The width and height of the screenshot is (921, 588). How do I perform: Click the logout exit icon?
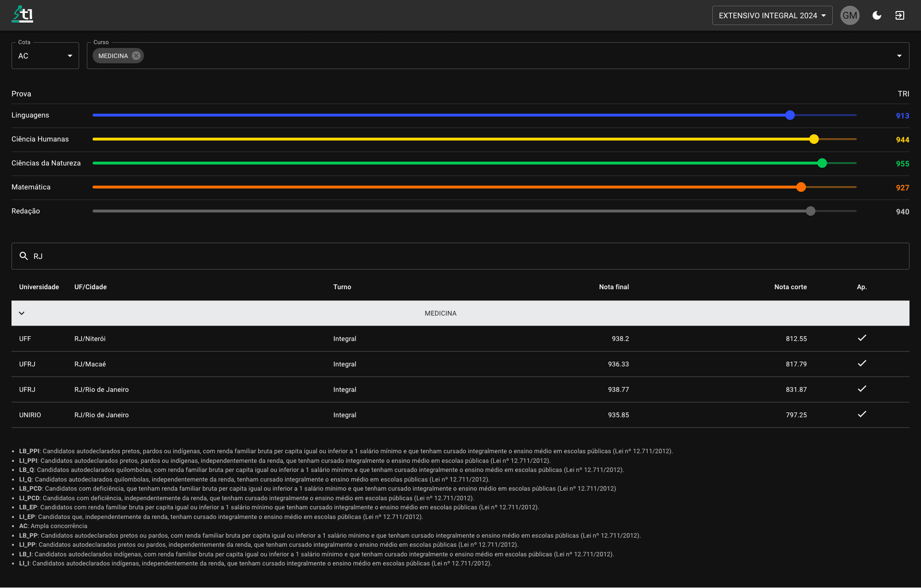pos(900,15)
